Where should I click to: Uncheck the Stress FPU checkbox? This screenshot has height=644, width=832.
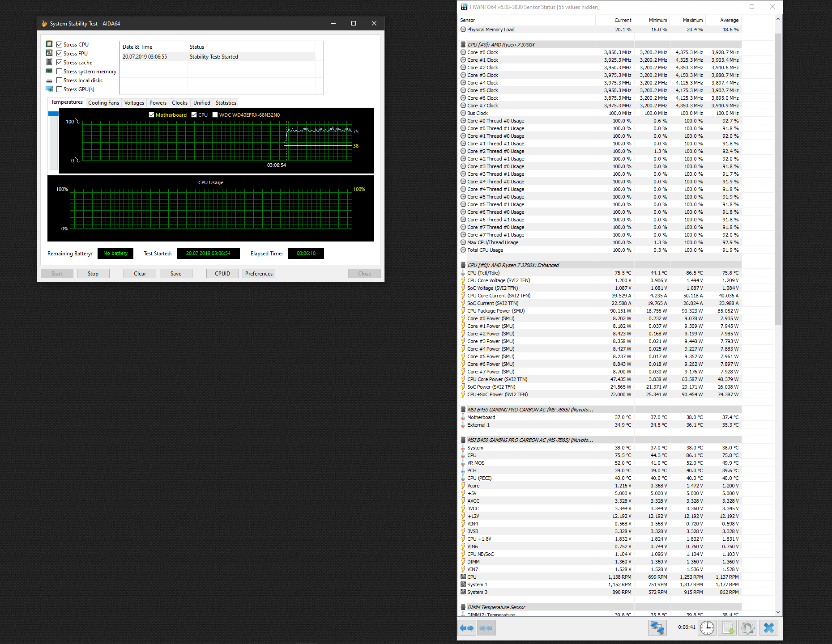(60, 53)
